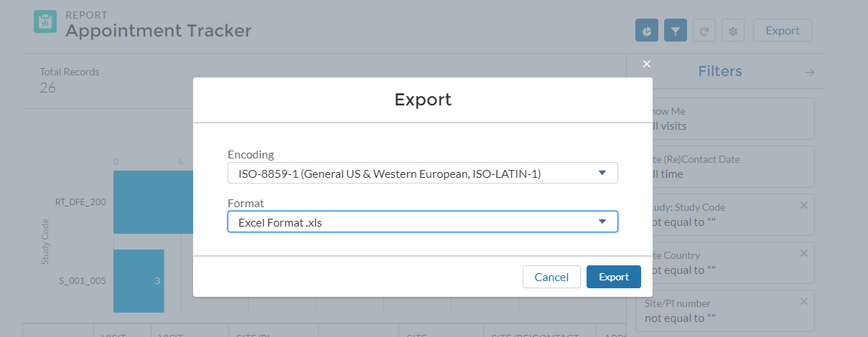Open the report settings gear icon
Screen dimensions: 868x337
(x=733, y=30)
